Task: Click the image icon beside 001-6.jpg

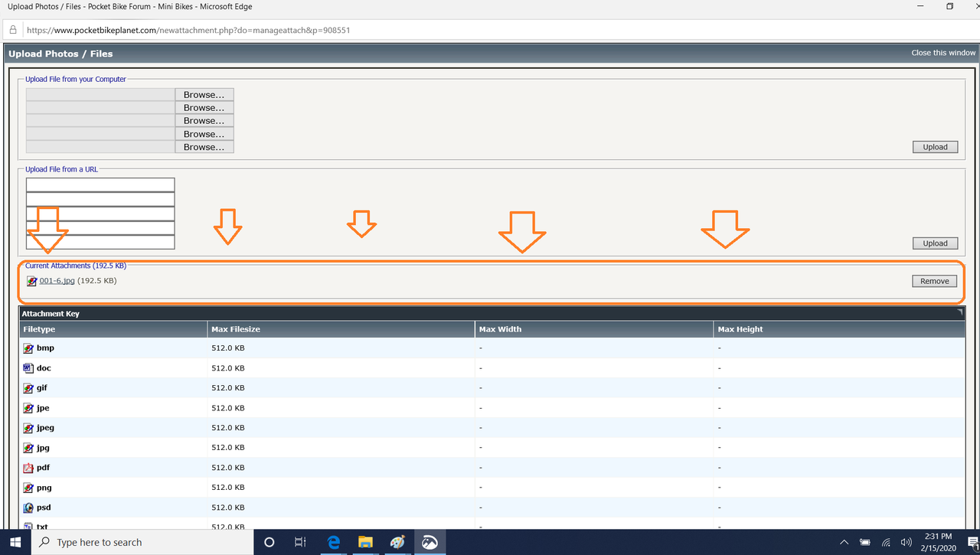Action: [32, 281]
